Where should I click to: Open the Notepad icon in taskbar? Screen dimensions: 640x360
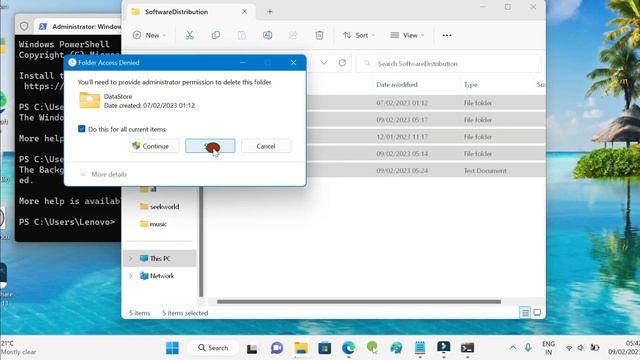click(420, 348)
